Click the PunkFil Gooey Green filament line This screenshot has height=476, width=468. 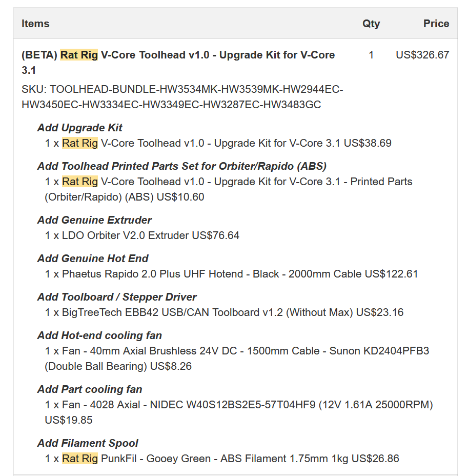point(222,459)
